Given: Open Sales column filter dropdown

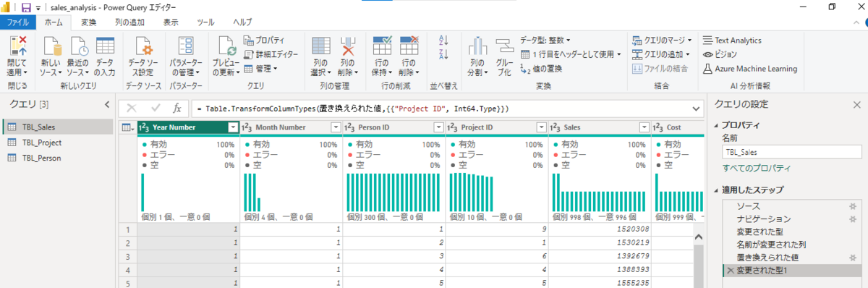Looking at the screenshot, I should (644, 127).
